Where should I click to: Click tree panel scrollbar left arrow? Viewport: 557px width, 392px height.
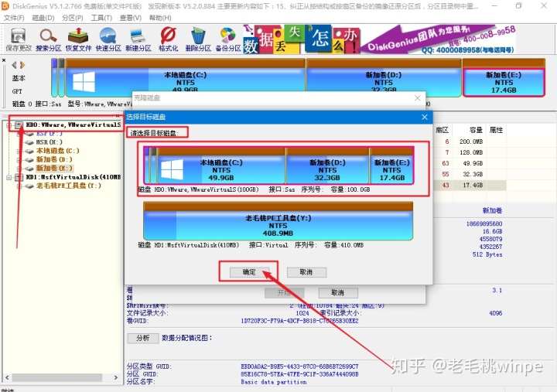7,377
